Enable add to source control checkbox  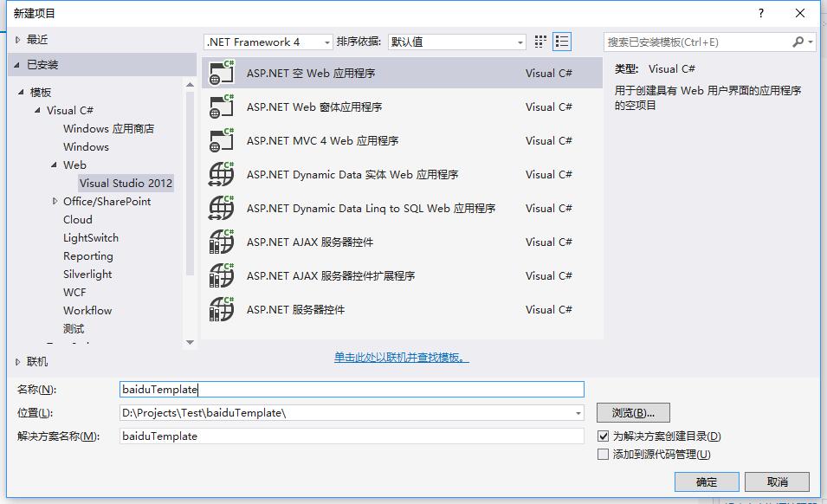(x=604, y=454)
